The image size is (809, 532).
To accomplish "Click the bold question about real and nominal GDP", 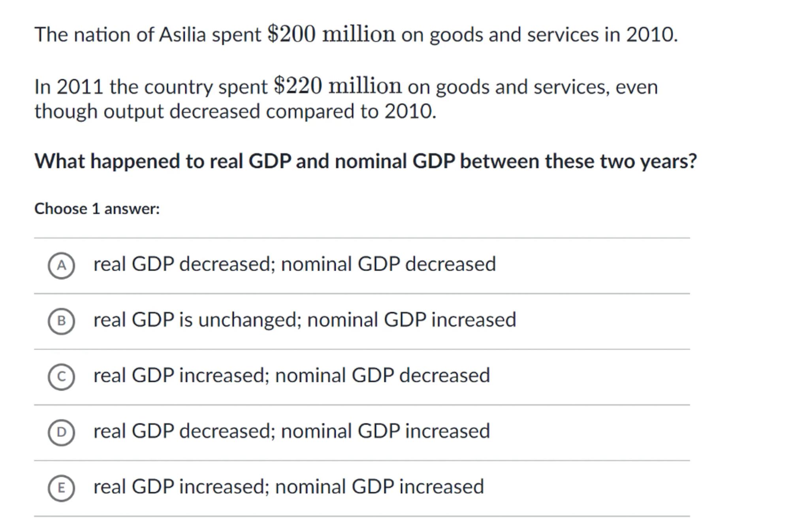I will pos(365,161).
